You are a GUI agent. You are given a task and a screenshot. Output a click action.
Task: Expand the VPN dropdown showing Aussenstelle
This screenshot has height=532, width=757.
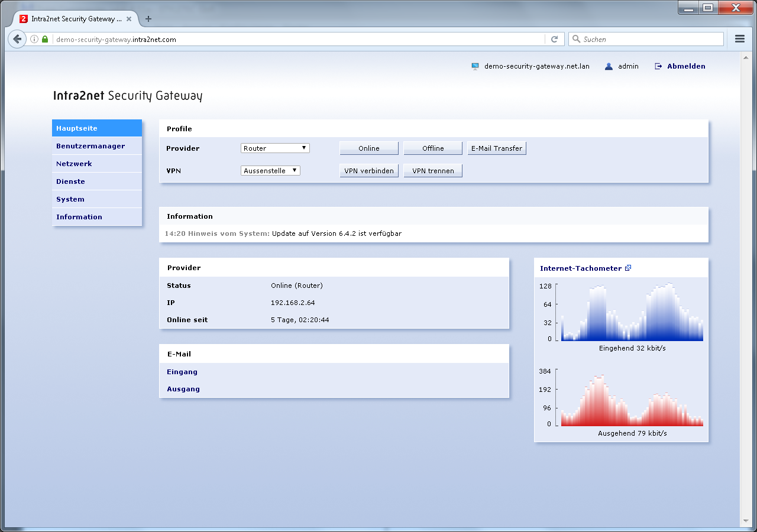click(x=271, y=171)
